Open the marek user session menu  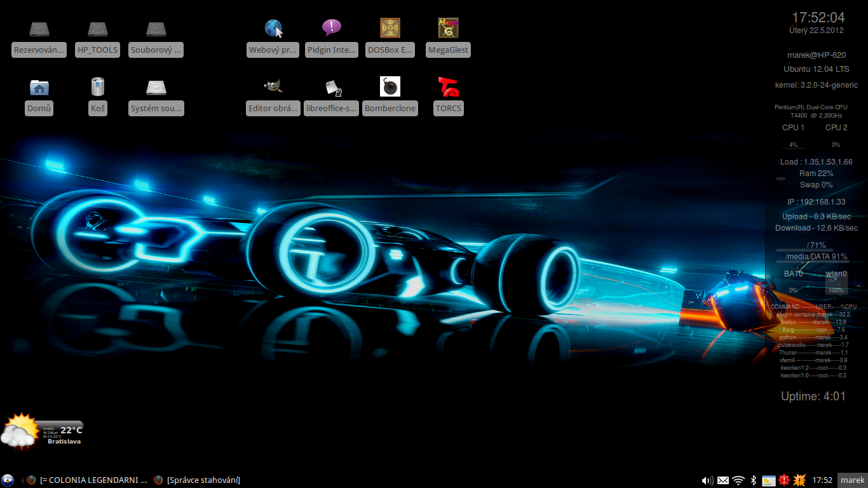tap(853, 480)
